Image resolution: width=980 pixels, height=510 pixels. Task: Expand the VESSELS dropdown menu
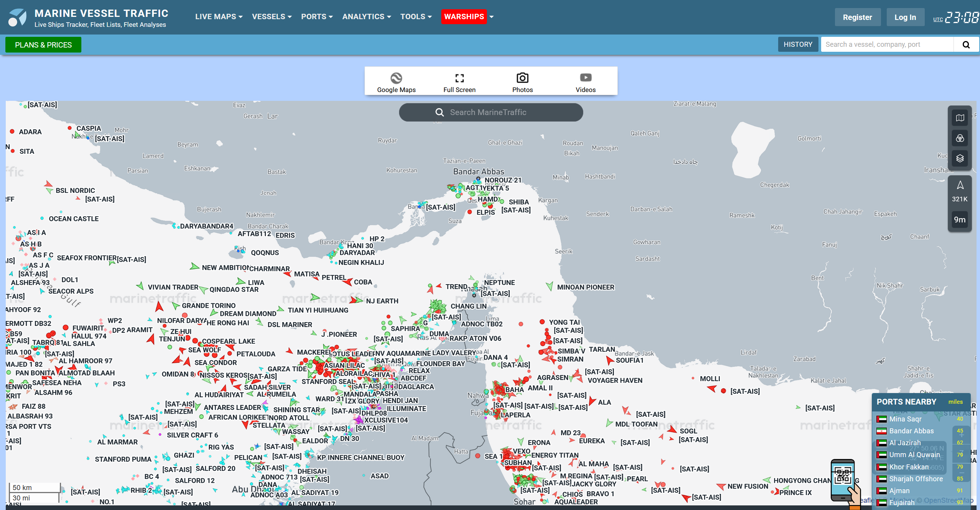click(x=272, y=16)
